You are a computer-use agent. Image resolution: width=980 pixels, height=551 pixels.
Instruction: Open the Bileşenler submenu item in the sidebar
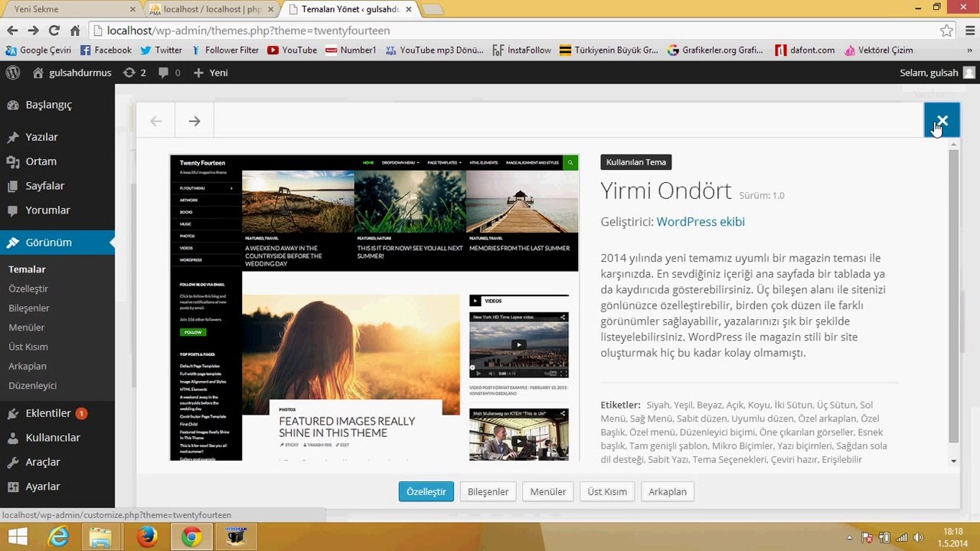(29, 308)
